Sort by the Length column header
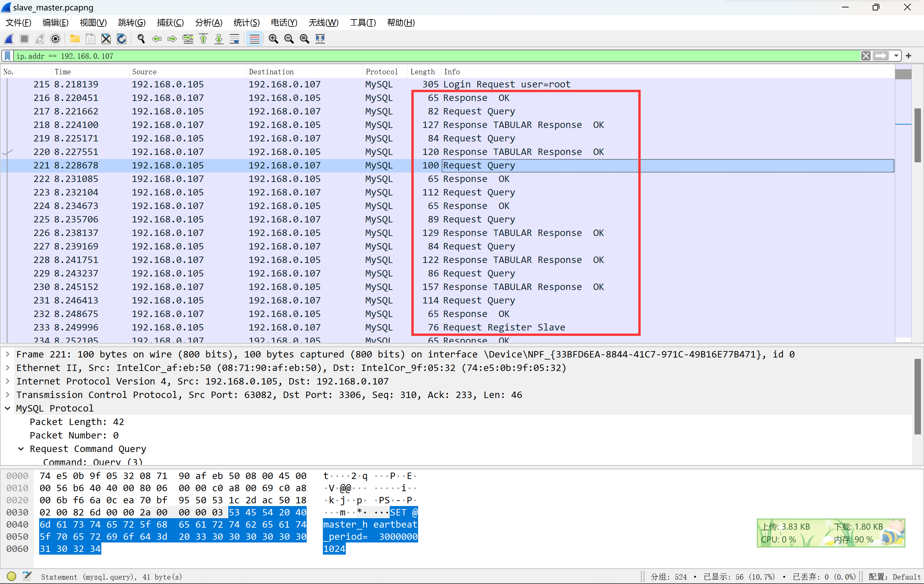This screenshot has height=584, width=924. [424, 72]
